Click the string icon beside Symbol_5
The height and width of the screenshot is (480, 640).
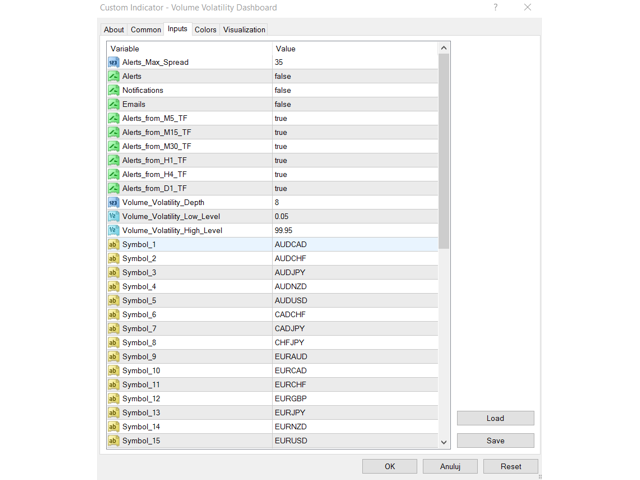pyautogui.click(x=113, y=300)
